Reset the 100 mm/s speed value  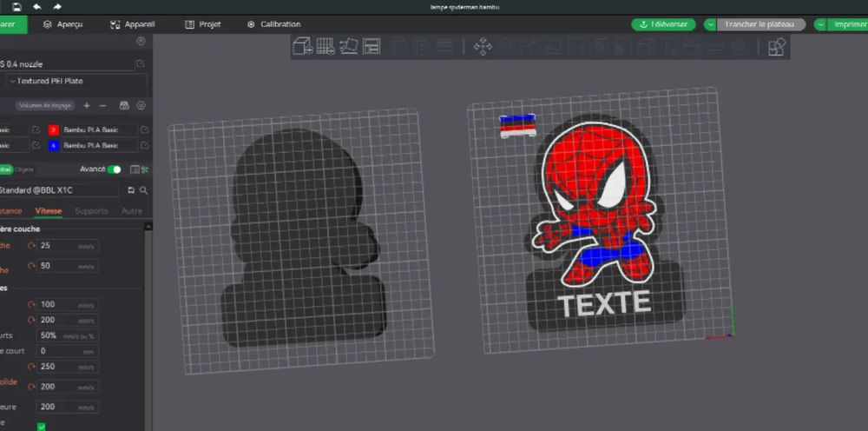pyautogui.click(x=31, y=304)
